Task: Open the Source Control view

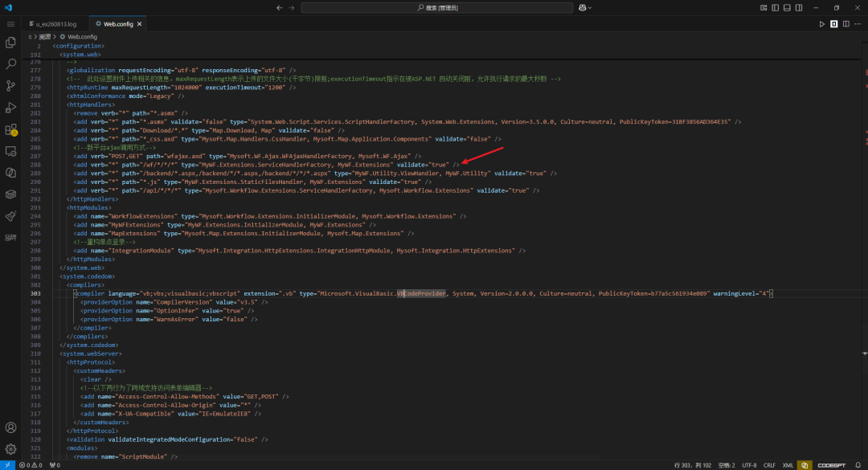Action: click(10, 86)
